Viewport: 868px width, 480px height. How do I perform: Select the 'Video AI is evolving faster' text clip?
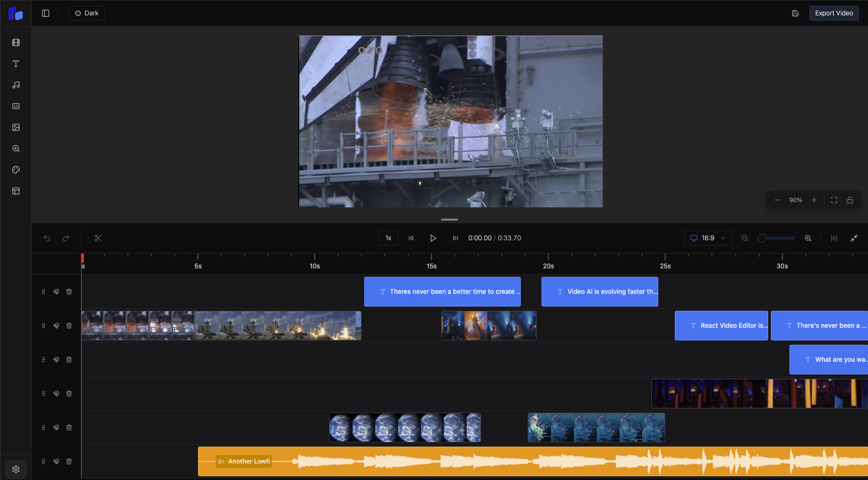(x=600, y=292)
